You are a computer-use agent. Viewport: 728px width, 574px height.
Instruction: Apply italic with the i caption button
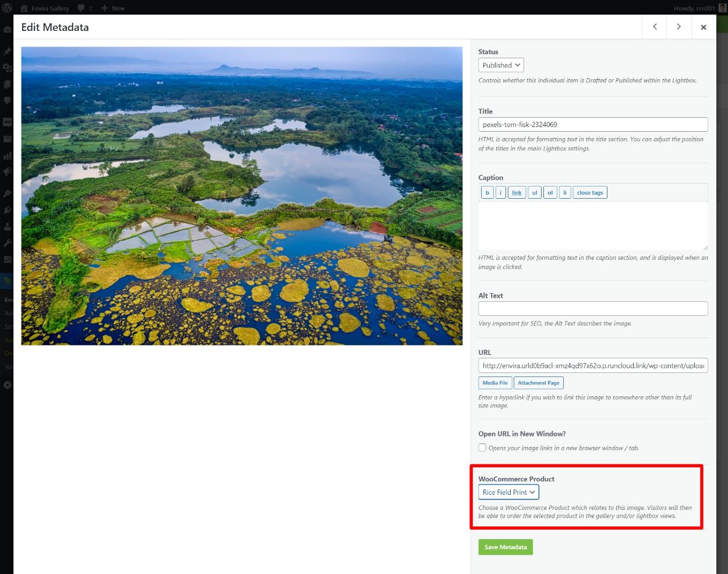(501, 192)
